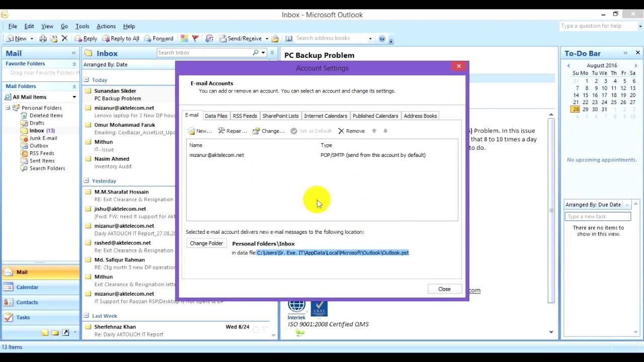
Task: Expand the Search Inbox query builder chevron
Action: pos(272,53)
